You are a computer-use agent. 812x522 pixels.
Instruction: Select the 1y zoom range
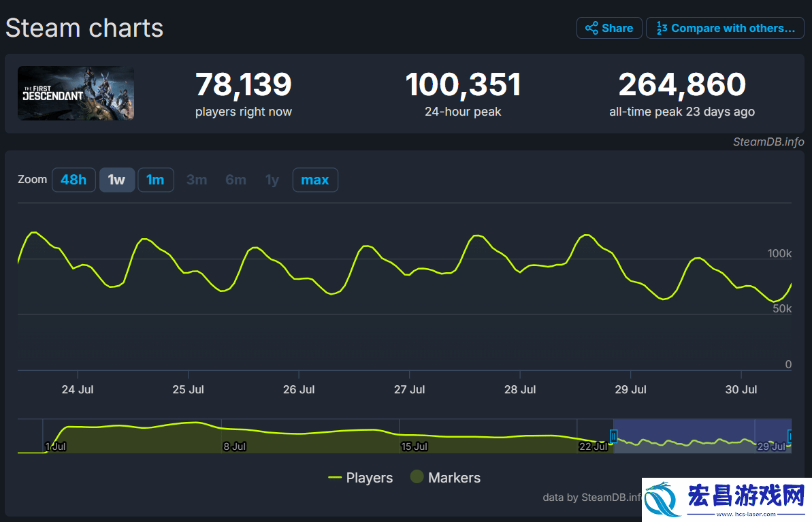coord(272,180)
